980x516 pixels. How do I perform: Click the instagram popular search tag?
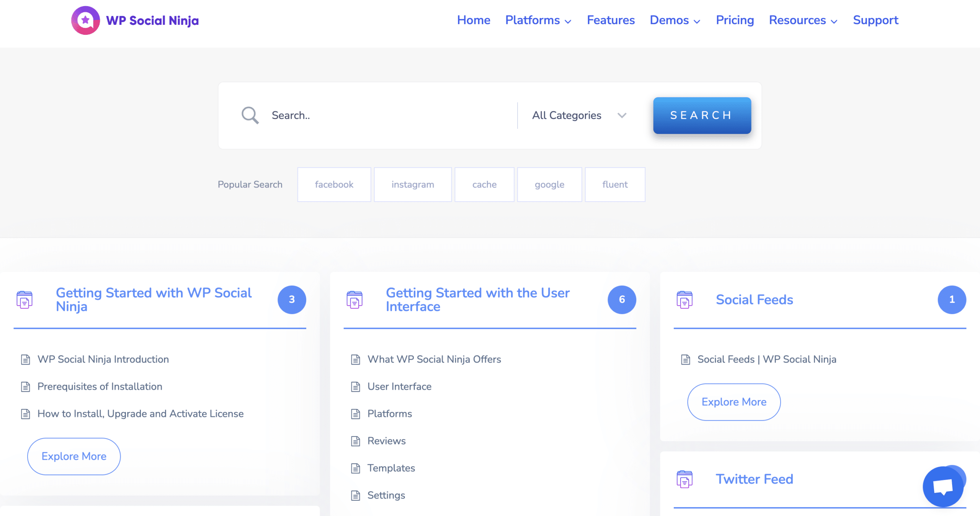[412, 184]
